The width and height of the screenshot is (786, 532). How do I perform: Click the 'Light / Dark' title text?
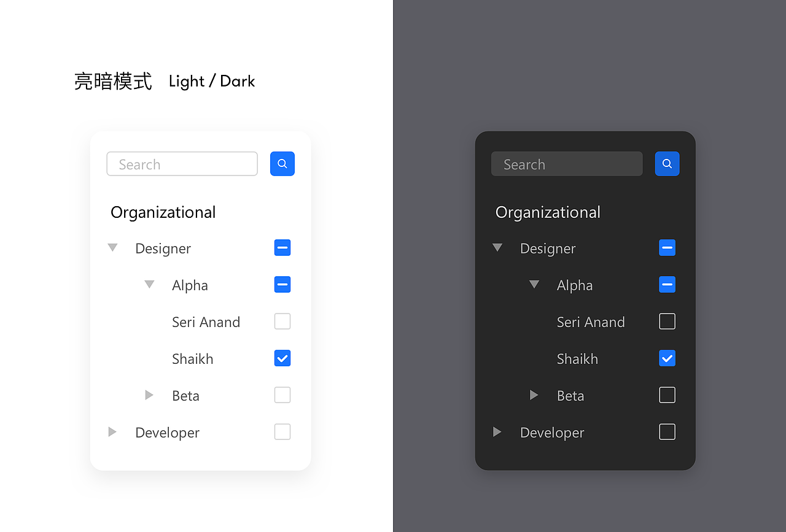click(212, 81)
